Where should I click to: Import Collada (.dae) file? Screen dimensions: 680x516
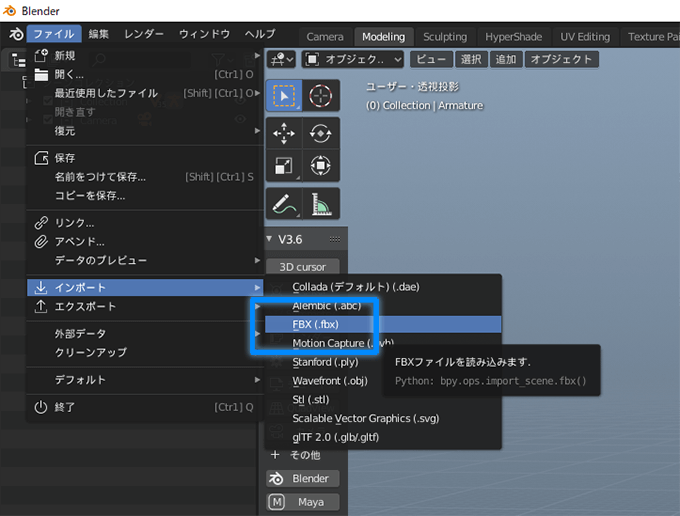(x=383, y=287)
